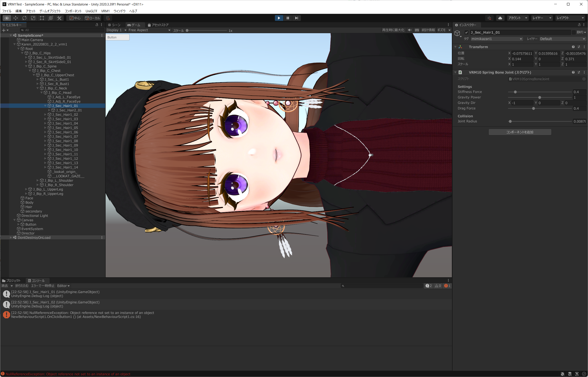
Task: Toggle the View tool eye icon
Action: [7, 18]
